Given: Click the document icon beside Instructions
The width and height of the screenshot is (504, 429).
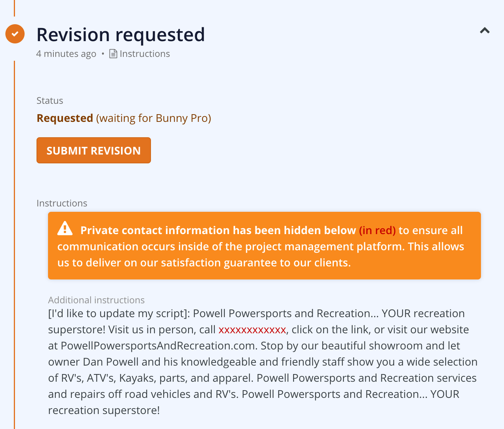Looking at the screenshot, I should [x=113, y=54].
